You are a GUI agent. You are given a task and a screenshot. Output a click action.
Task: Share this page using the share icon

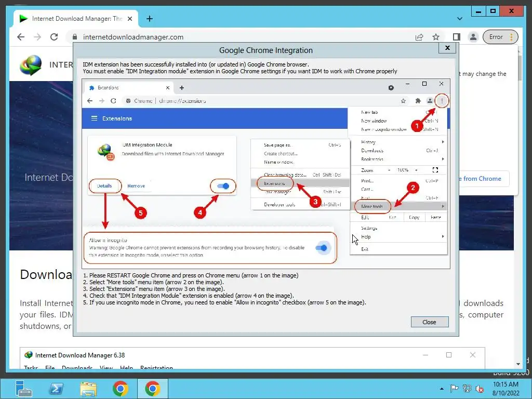pos(419,37)
